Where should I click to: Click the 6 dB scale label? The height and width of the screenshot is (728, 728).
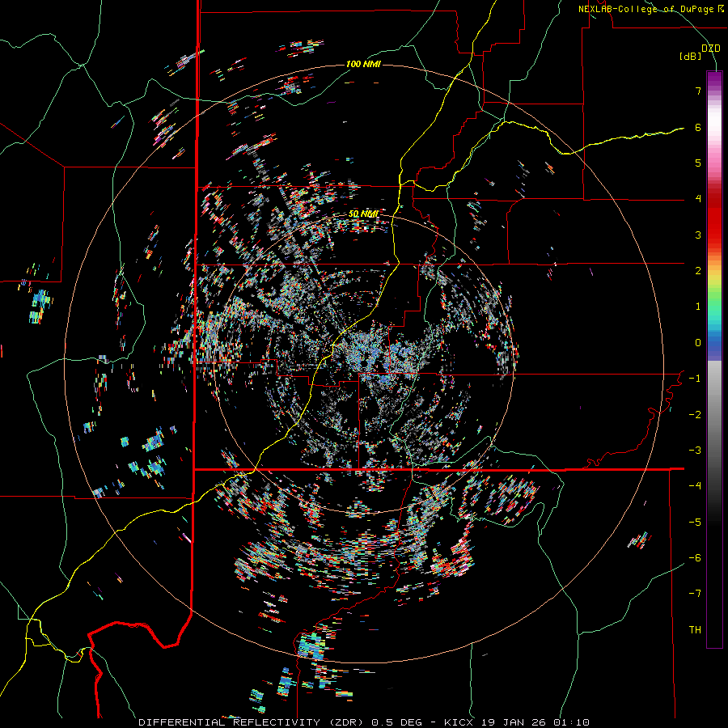[x=698, y=127]
